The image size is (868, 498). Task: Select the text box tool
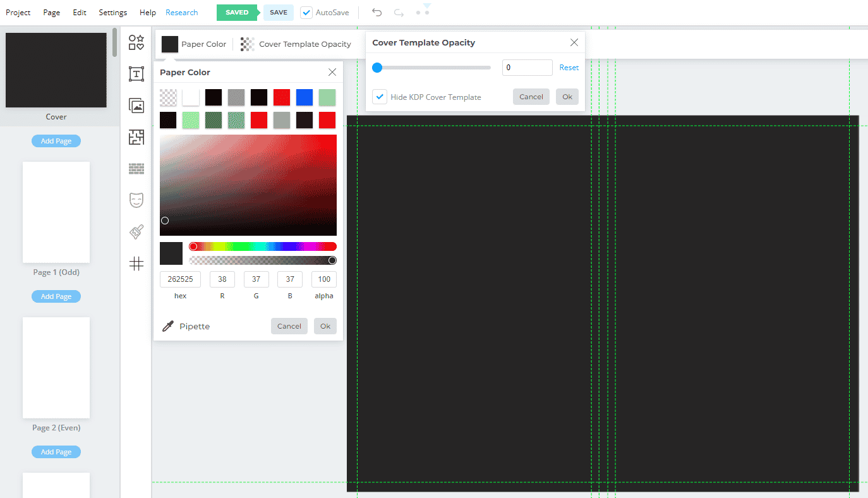[136, 74]
